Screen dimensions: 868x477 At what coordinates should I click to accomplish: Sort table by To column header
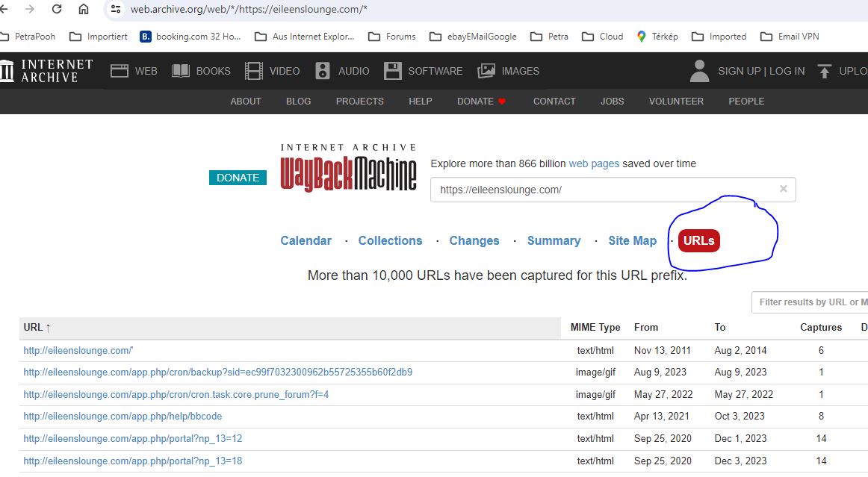(719, 328)
